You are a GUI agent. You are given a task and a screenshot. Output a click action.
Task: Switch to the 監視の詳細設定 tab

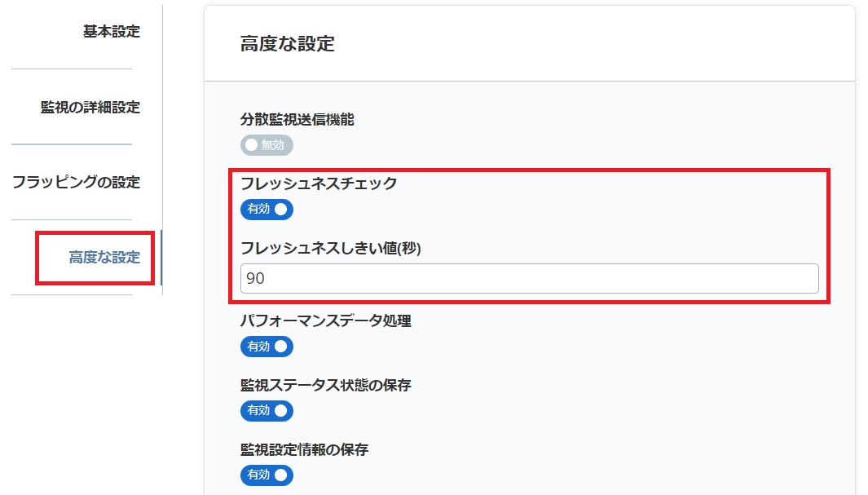click(x=90, y=107)
